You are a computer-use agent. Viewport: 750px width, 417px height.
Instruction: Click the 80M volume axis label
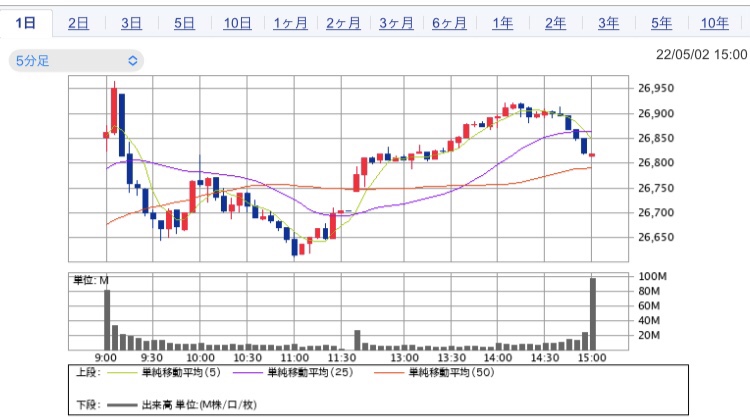point(649,291)
